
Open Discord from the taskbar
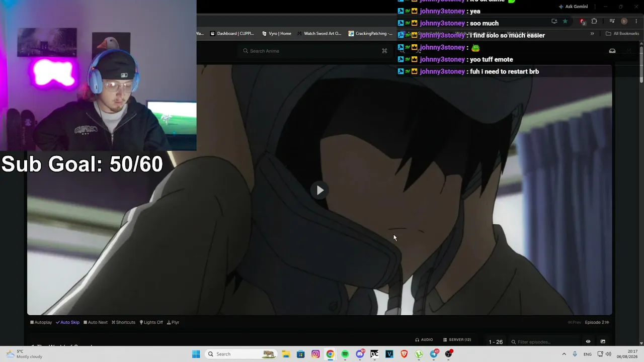point(360,354)
